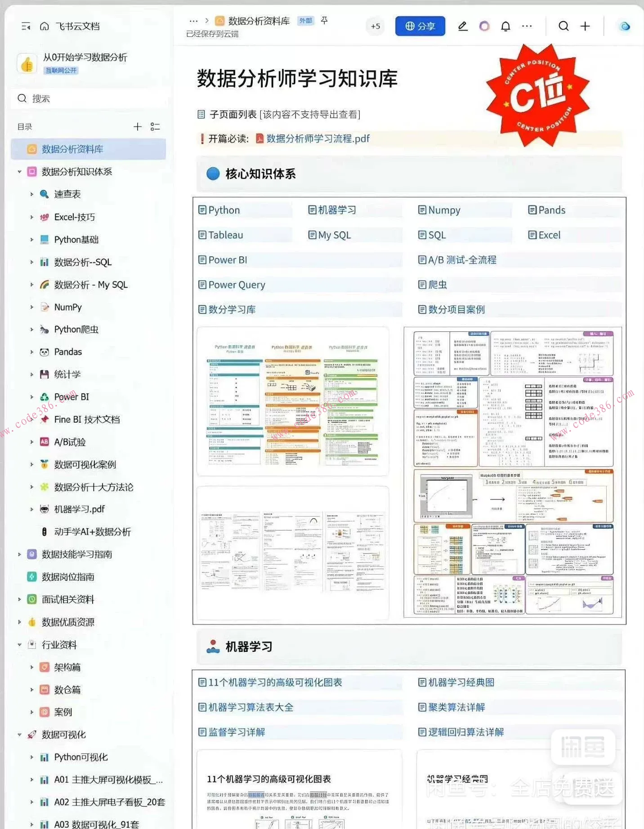Collapse the 数据分析知识体系 tree node

coord(19,172)
